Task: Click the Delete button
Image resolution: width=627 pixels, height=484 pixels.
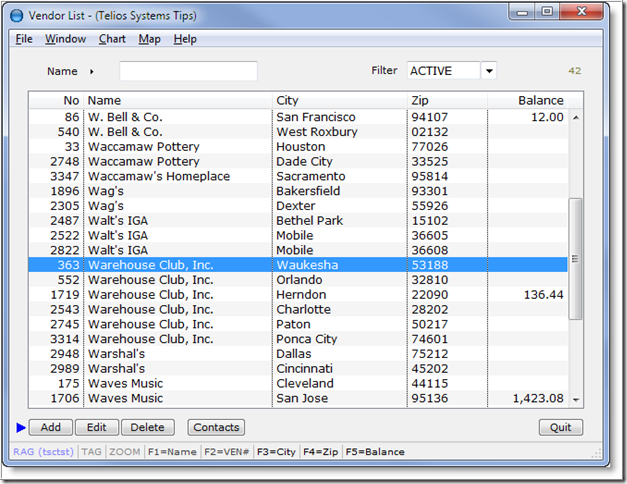Action: [147, 428]
